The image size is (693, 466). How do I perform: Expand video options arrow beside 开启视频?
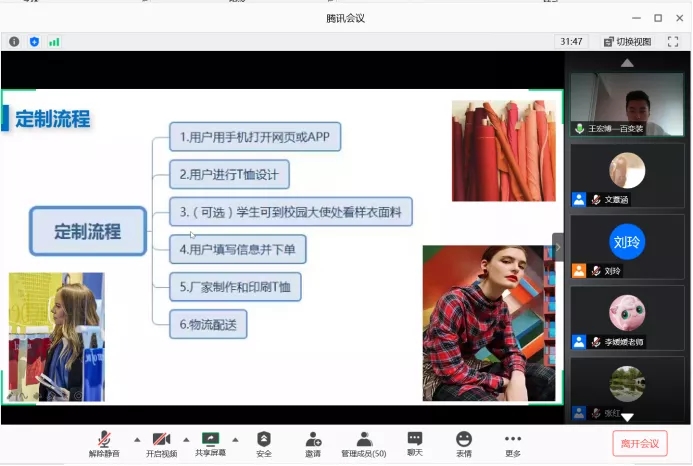point(185,439)
